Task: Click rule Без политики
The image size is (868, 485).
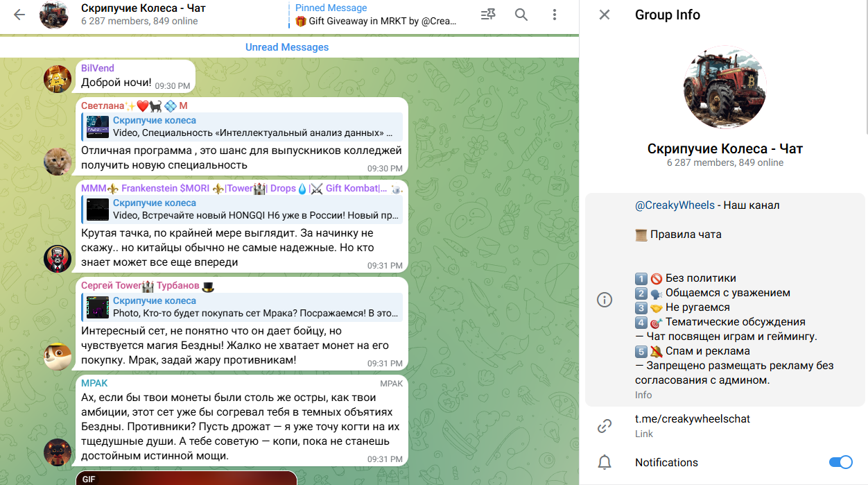Action: click(701, 278)
